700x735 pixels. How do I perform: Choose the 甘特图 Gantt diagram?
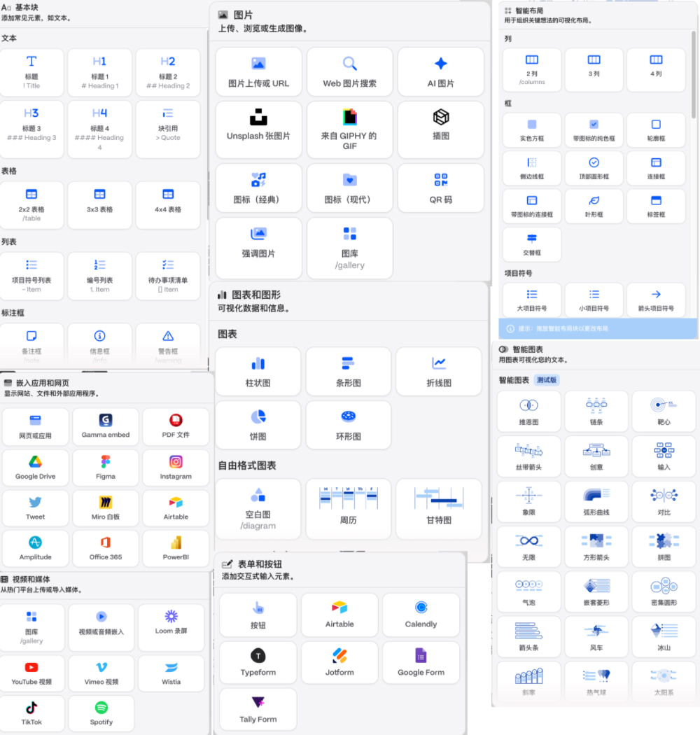(439, 508)
